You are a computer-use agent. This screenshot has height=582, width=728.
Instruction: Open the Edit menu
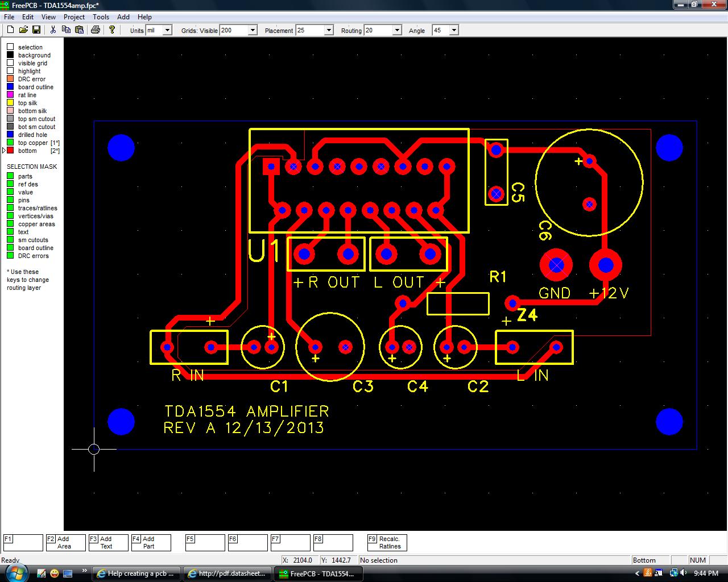pyautogui.click(x=28, y=17)
